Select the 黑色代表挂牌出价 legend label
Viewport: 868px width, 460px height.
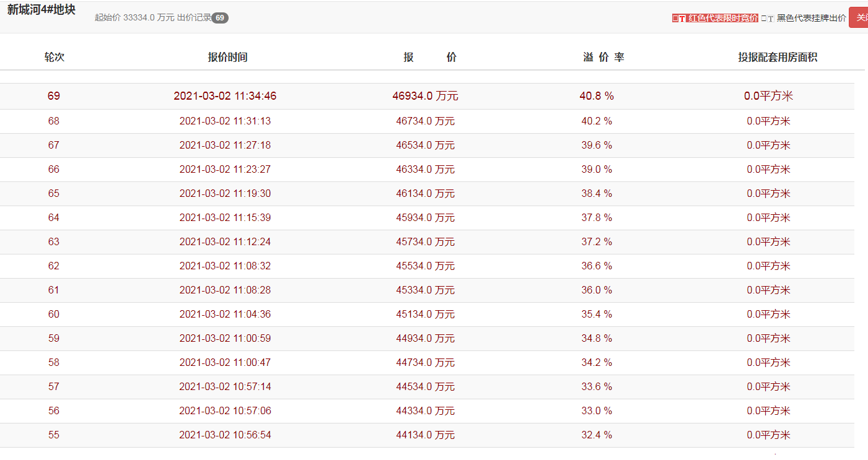point(811,18)
